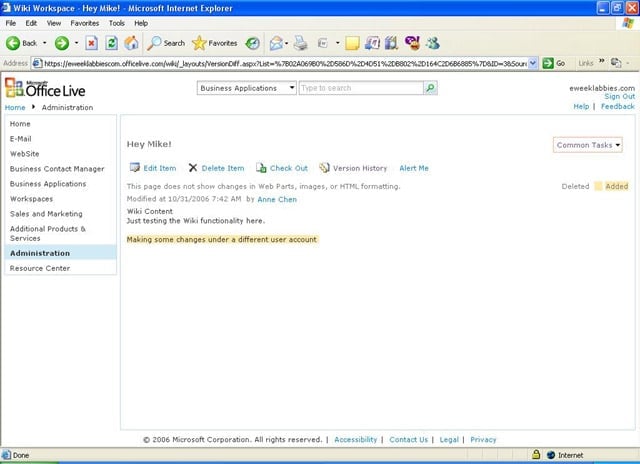Open the browser Home page icon
Viewport: 640px width, 464px height.
click(131, 43)
